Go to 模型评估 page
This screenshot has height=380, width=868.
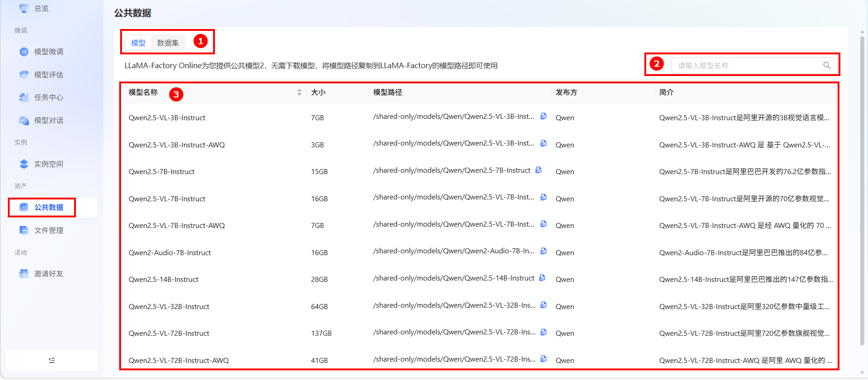point(48,75)
